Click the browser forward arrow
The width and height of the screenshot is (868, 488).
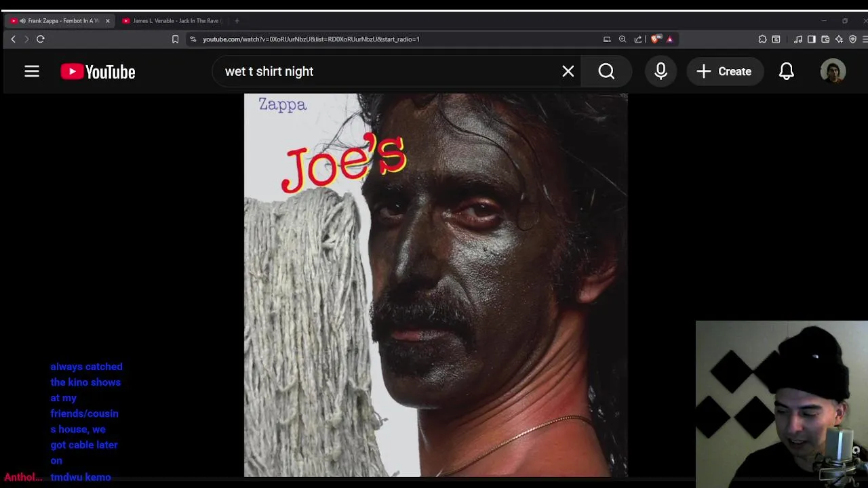click(x=26, y=39)
